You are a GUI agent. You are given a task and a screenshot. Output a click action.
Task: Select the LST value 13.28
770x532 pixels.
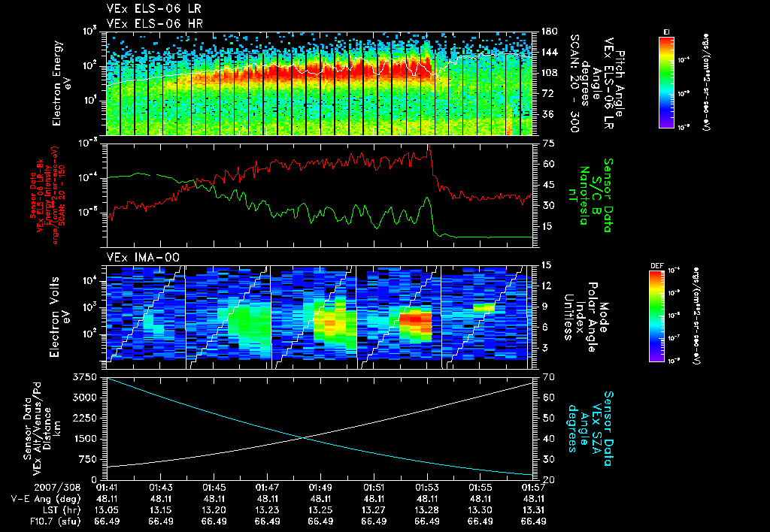427,510
